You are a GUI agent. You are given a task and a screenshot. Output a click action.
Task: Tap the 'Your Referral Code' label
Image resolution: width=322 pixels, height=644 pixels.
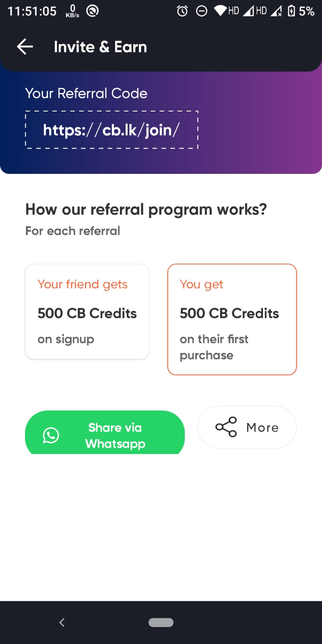pos(86,93)
